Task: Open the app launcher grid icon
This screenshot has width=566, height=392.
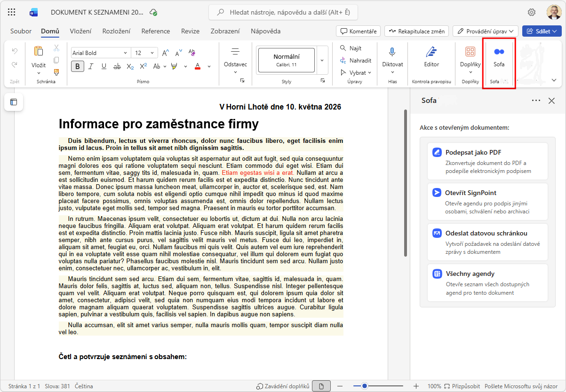Action: (12, 12)
